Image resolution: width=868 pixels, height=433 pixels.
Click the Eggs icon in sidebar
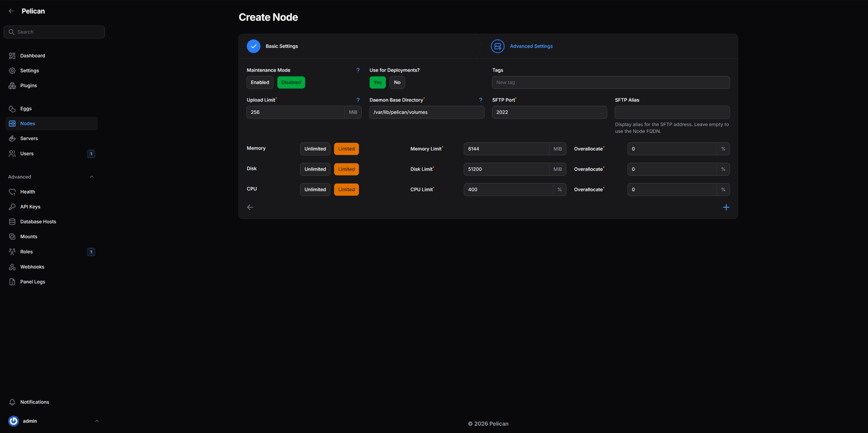[12, 109]
